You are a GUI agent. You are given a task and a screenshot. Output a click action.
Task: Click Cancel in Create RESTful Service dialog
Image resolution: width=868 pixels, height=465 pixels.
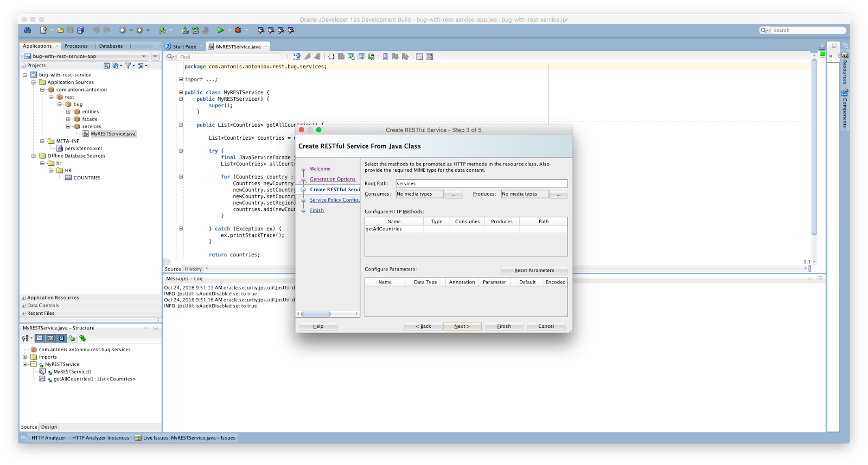546,326
